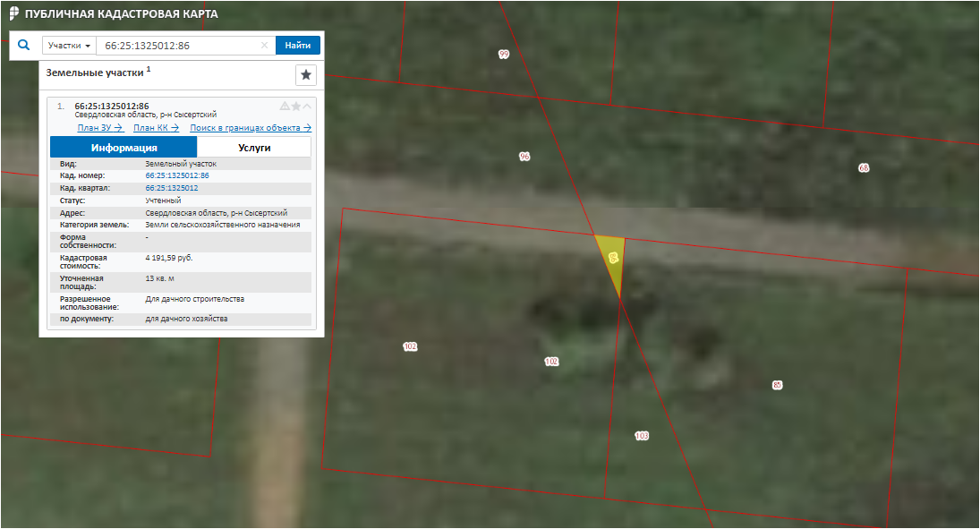Screen dimensions: 980x529
Task: Click the cadastral number search field
Action: pos(179,46)
